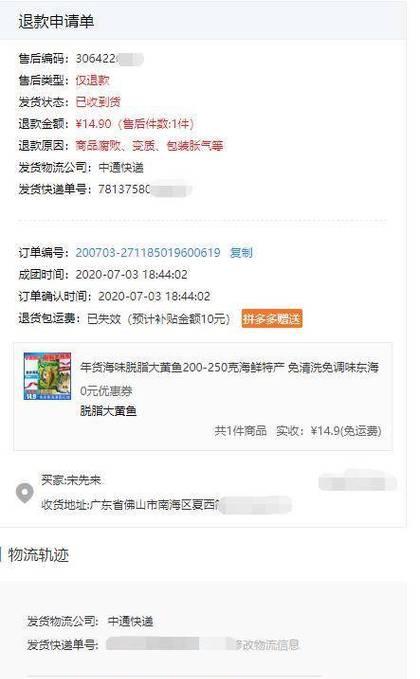Select the 物流轨迹 section heading
This screenshot has height=679, width=420.
pyautogui.click(x=39, y=555)
